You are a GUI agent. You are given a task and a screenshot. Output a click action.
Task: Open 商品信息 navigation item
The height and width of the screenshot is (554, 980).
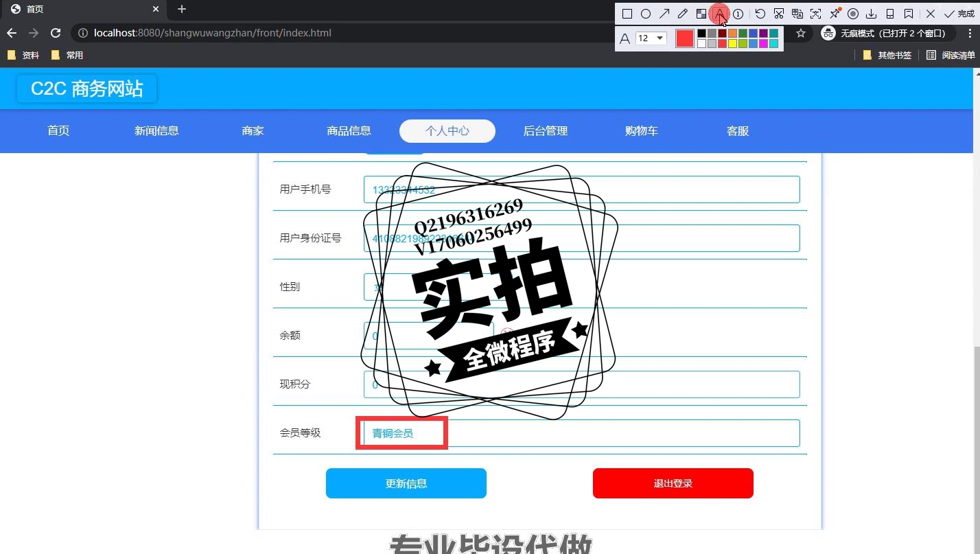tap(349, 130)
